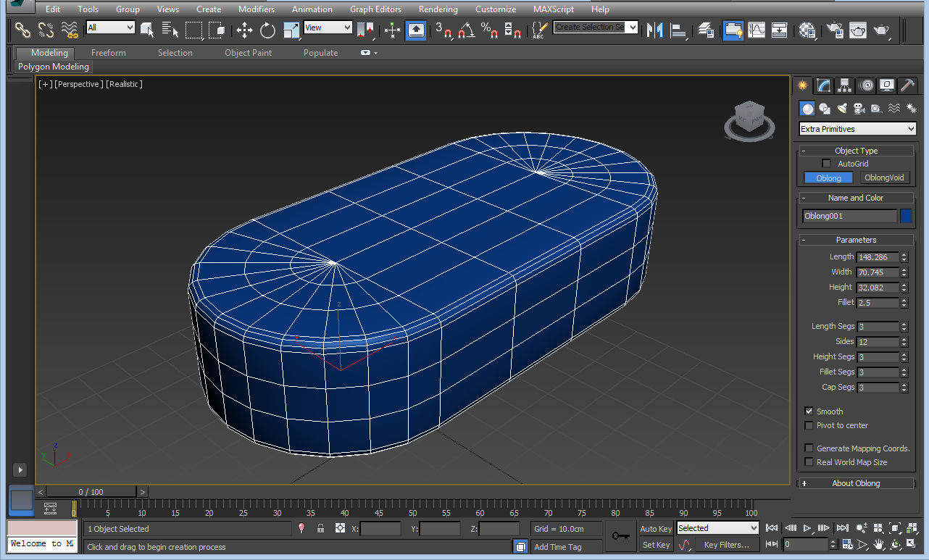This screenshot has width=929, height=560.
Task: Open the Modify command panel tab
Action: [824, 85]
